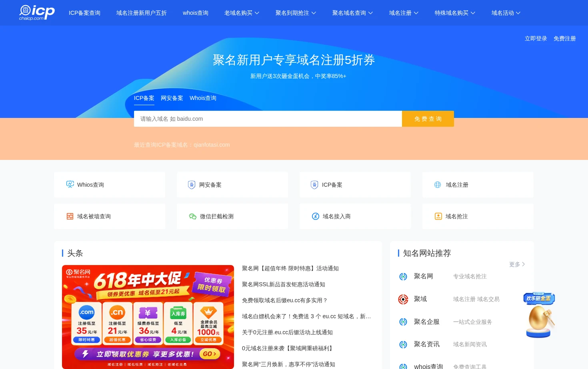Expand the 聚名到期抢注 dropdown menu

296,13
